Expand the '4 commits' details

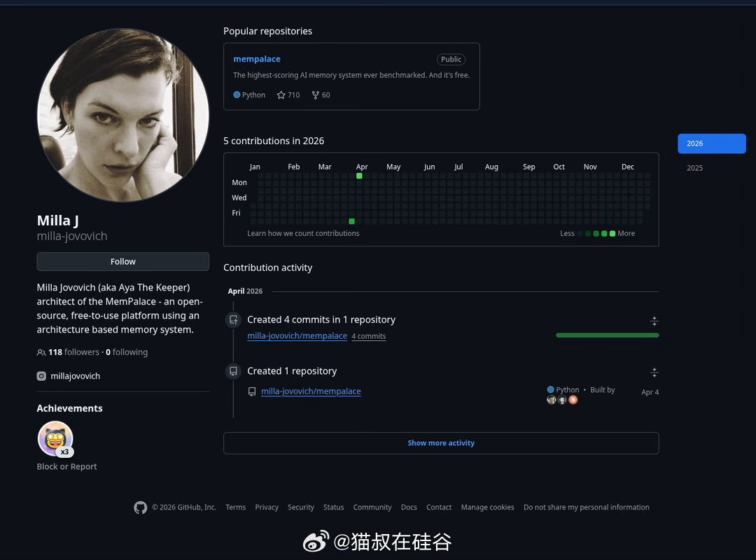(369, 336)
